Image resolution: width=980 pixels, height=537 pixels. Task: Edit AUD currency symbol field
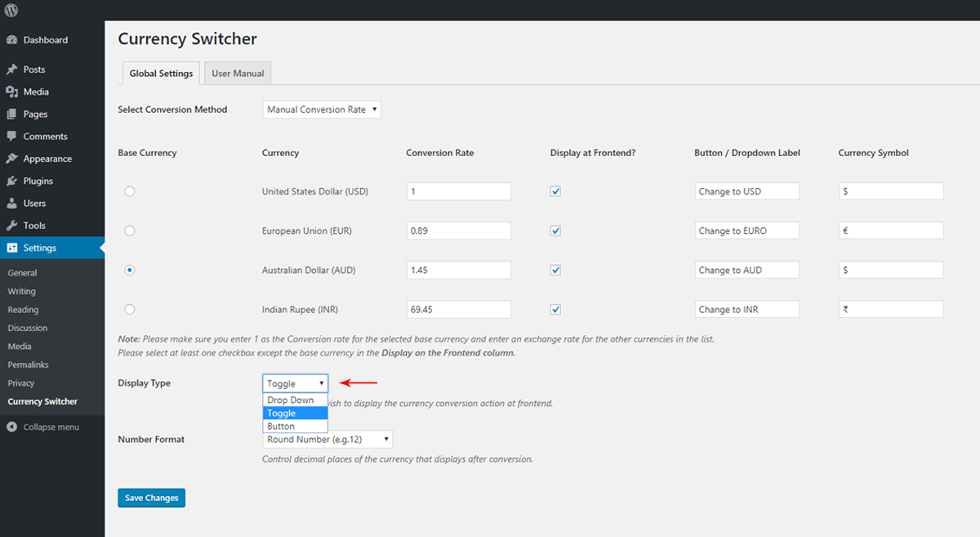(891, 270)
